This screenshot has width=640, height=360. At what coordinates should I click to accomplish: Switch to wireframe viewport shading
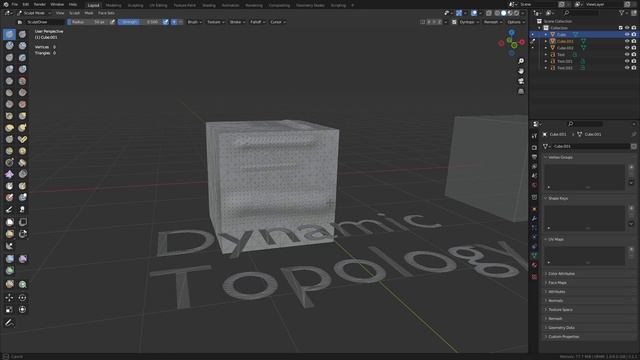[497, 13]
